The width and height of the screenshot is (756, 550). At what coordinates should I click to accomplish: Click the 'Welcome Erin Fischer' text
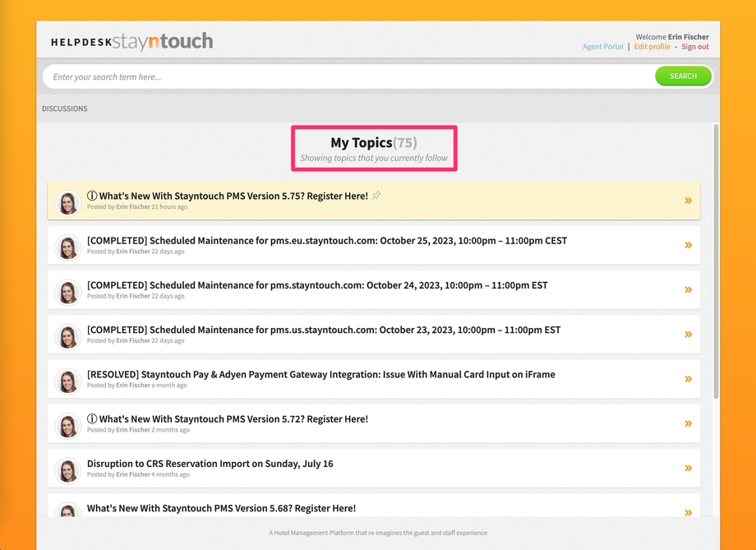(x=672, y=37)
